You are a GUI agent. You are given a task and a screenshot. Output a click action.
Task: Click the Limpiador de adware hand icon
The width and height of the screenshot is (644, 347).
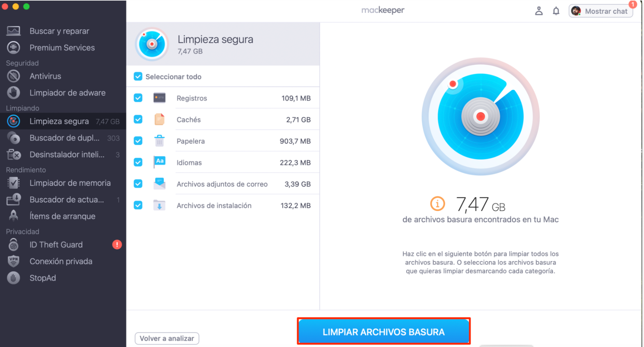point(14,93)
